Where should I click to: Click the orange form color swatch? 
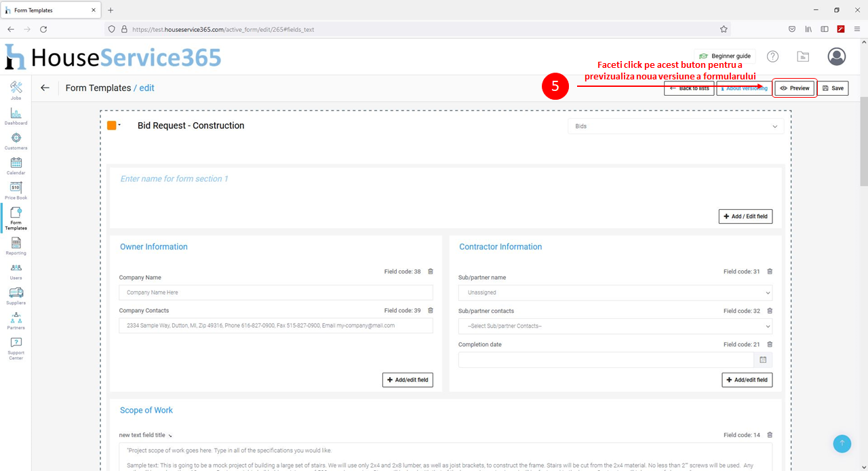112,126
